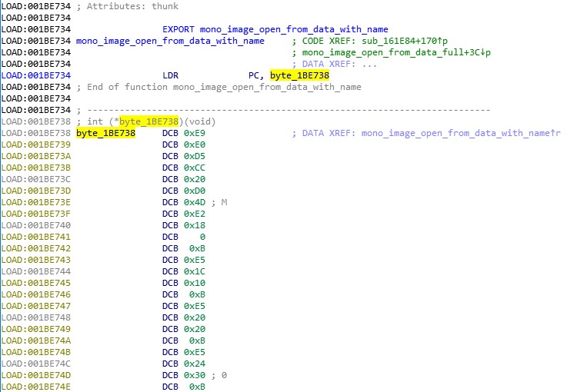This screenshot has width=587, height=392.
Task: Click address LOAD:001BE74C
Action: click(36, 364)
